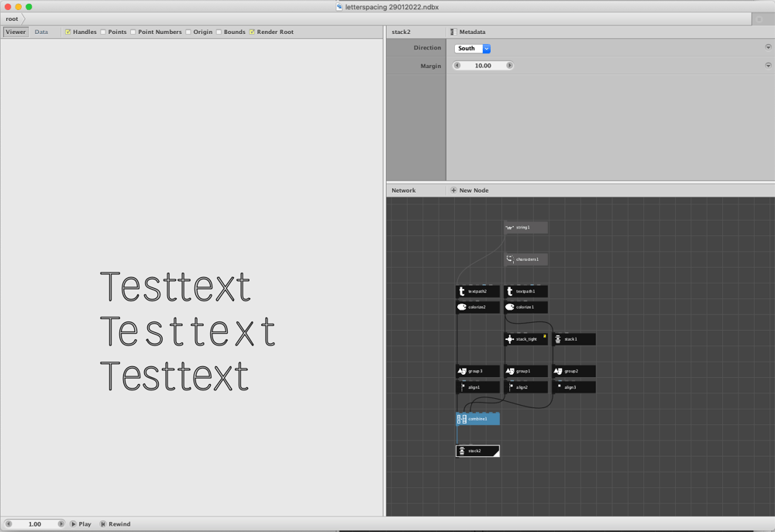
Task: Increase the Margin value with right arrow
Action: pyautogui.click(x=510, y=66)
